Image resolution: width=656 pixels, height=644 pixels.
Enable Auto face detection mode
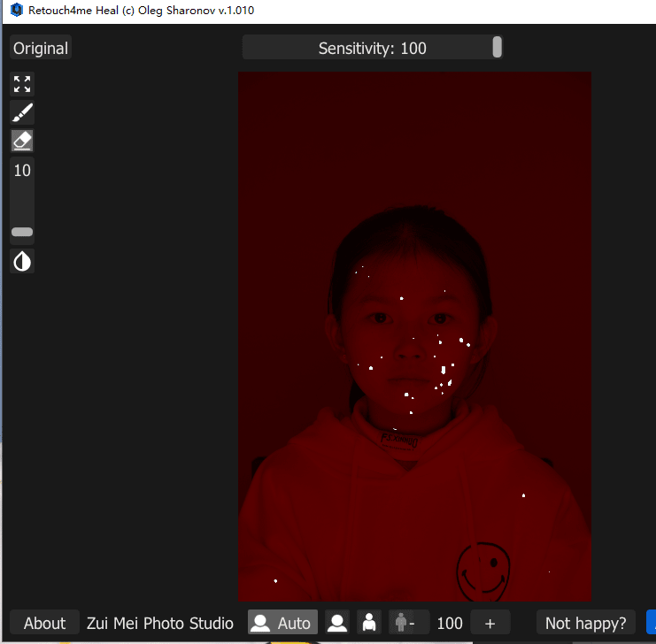point(282,623)
